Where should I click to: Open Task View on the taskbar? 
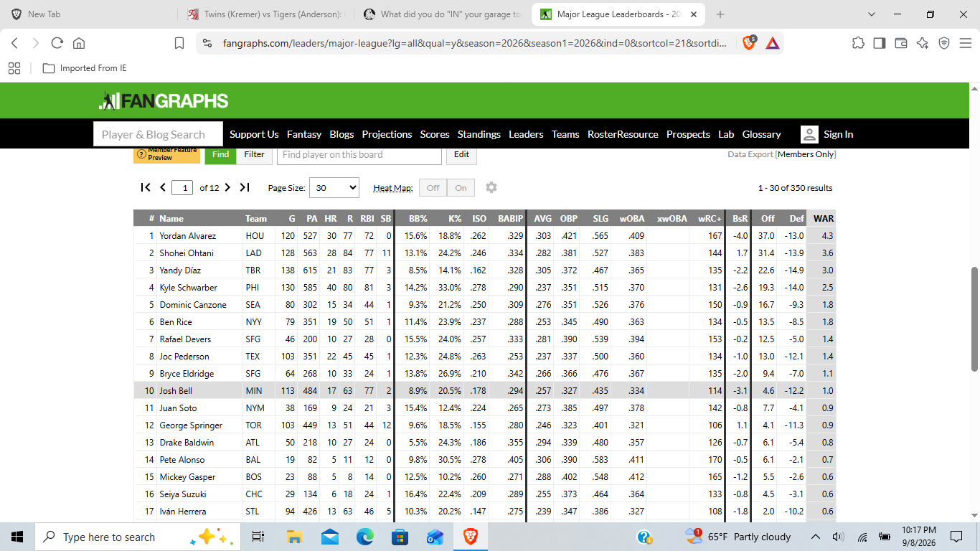(258, 537)
